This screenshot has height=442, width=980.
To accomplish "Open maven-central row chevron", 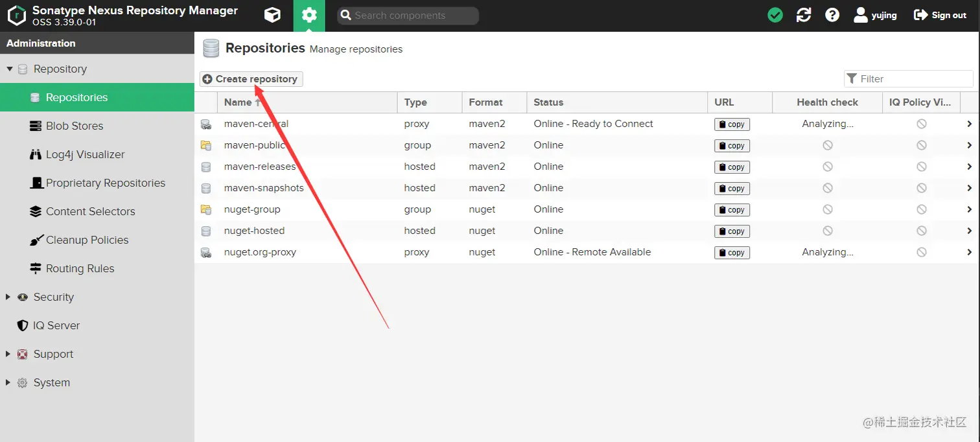I will 970,124.
